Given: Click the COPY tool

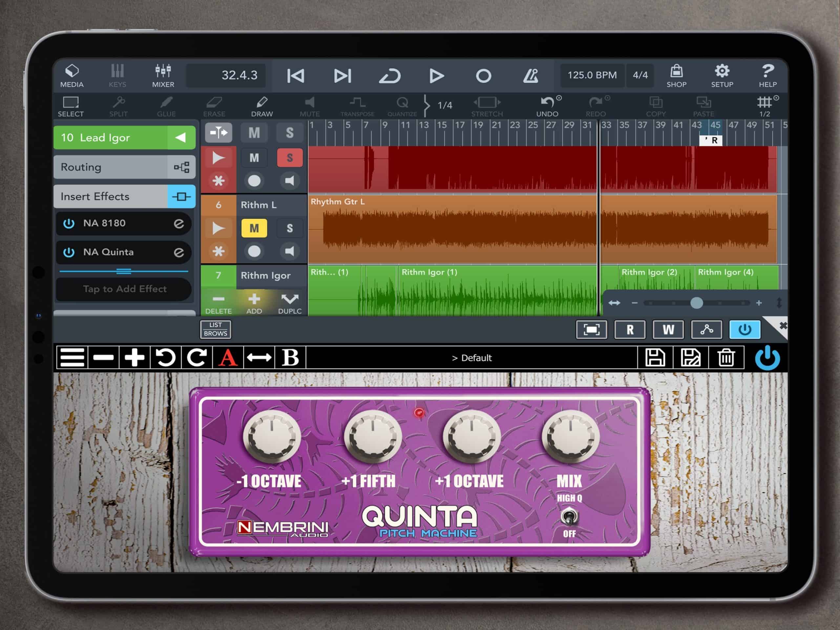Looking at the screenshot, I should pos(656,106).
